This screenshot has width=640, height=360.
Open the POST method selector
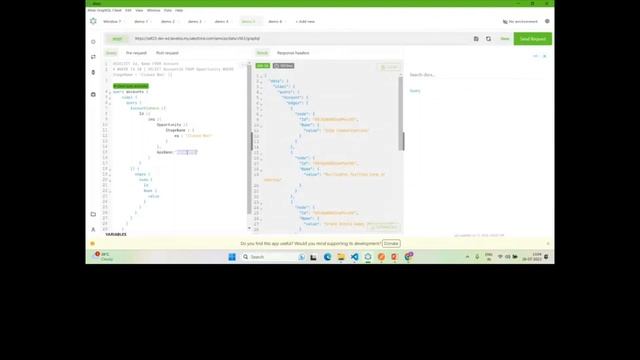pyautogui.click(x=117, y=39)
